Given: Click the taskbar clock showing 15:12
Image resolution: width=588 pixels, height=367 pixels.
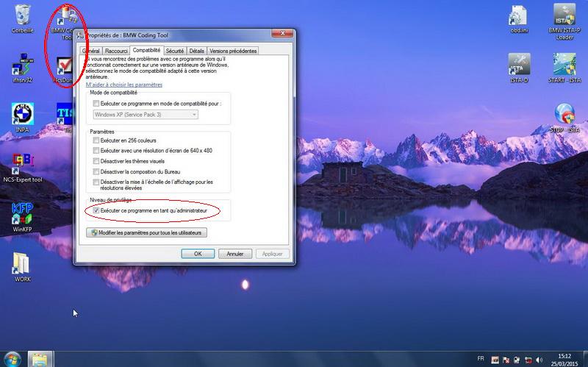Looking at the screenshot, I should click(564, 360).
